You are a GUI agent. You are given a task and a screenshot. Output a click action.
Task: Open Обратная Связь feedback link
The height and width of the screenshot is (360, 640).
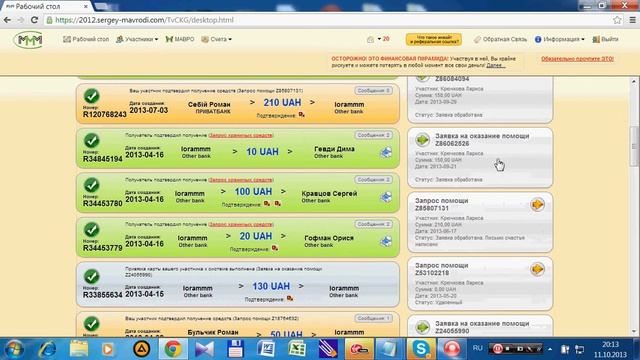[500, 39]
